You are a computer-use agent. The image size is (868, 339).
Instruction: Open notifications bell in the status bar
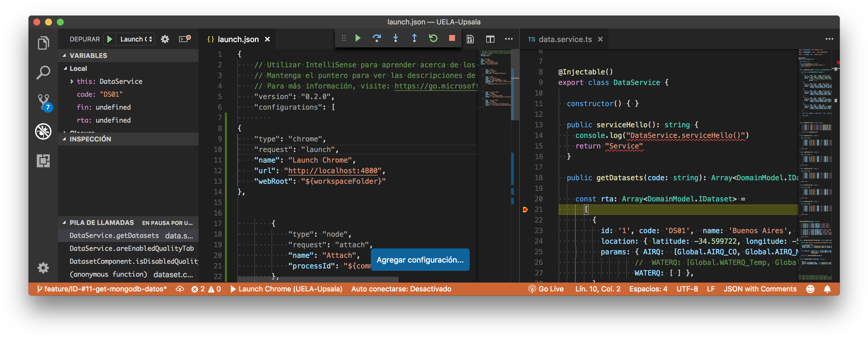click(x=827, y=289)
